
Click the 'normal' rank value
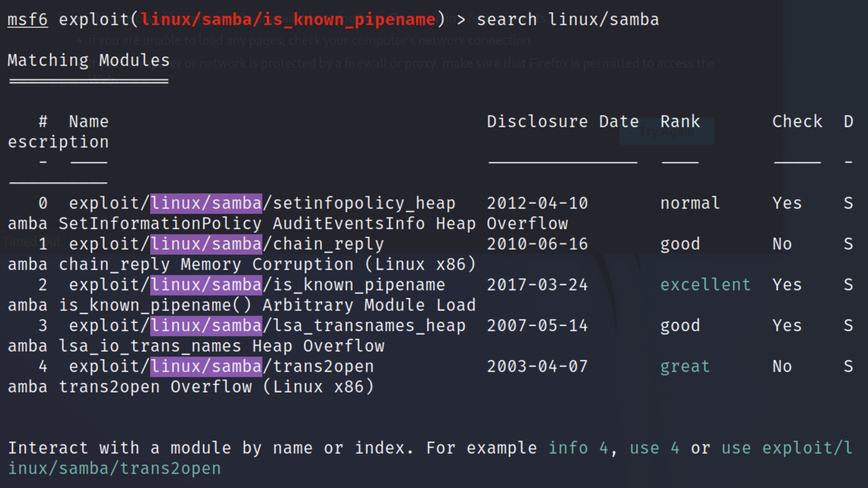[x=690, y=203]
